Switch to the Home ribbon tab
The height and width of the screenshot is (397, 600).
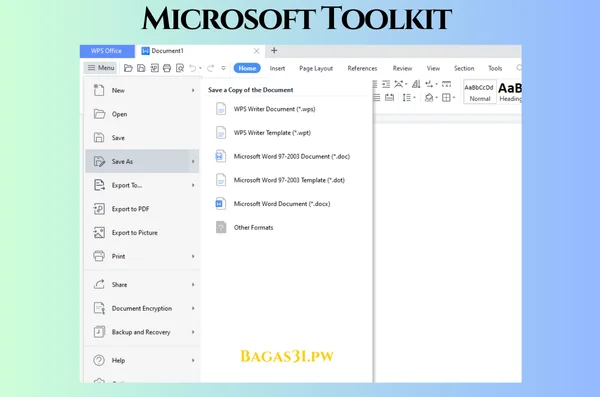coord(247,68)
